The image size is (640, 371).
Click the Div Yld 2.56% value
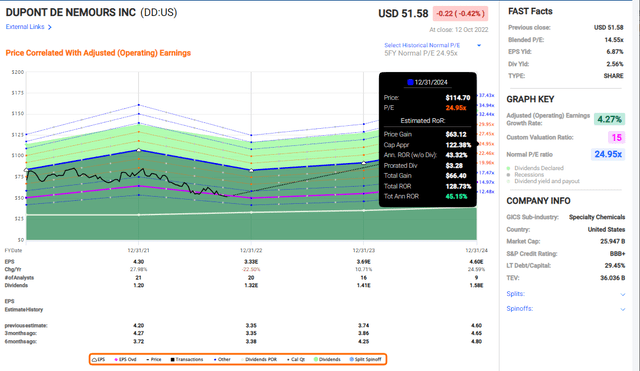click(615, 64)
